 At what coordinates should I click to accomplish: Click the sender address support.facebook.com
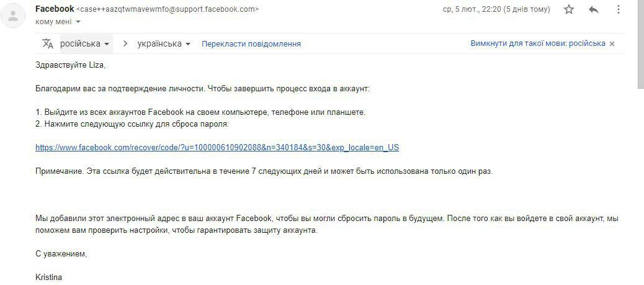[168, 9]
